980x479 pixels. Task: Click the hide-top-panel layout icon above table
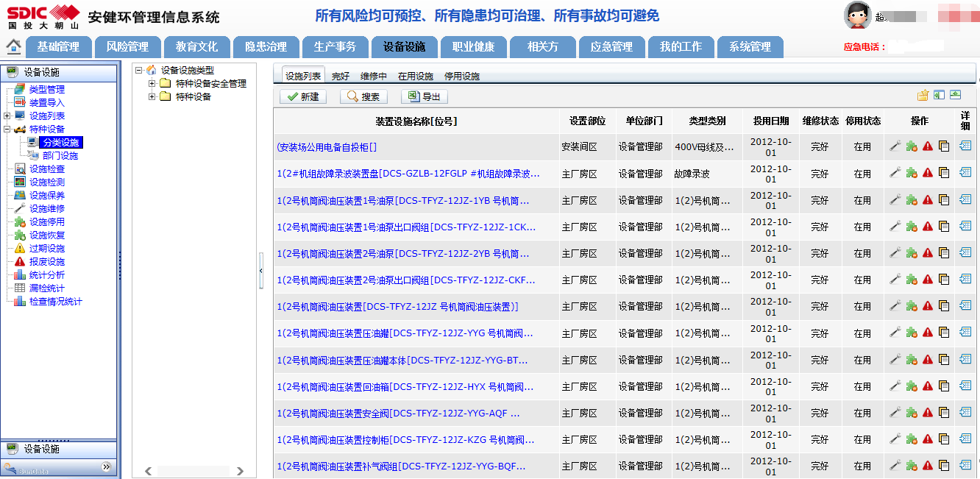click(955, 95)
